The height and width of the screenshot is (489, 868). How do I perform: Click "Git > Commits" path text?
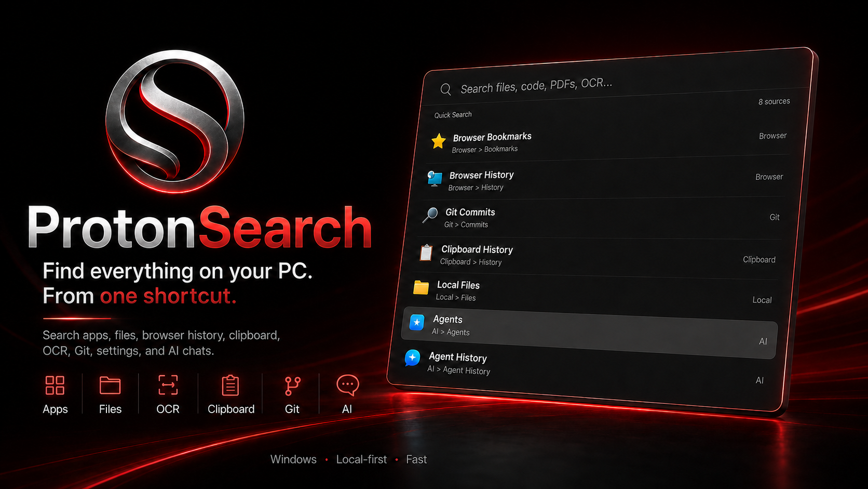coord(466,224)
